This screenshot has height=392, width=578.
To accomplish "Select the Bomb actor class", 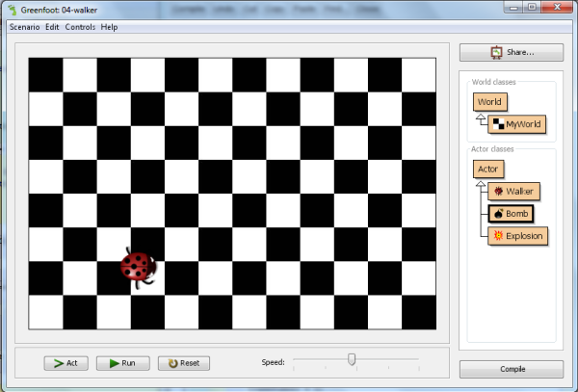I will coord(510,214).
